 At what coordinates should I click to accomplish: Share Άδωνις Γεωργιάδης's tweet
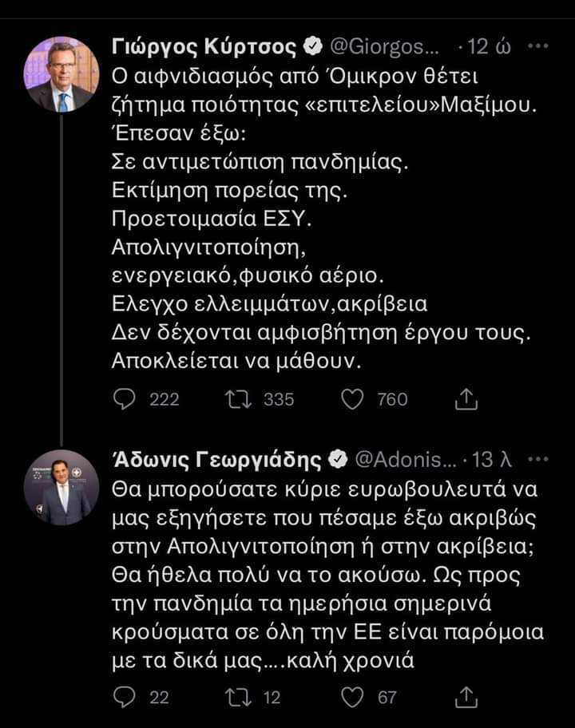pyautogui.click(x=465, y=697)
